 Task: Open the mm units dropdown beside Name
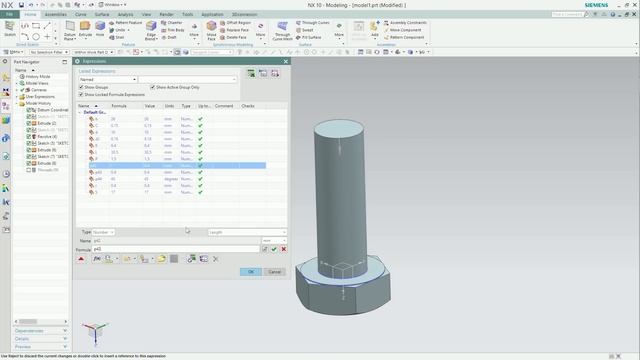(274, 241)
